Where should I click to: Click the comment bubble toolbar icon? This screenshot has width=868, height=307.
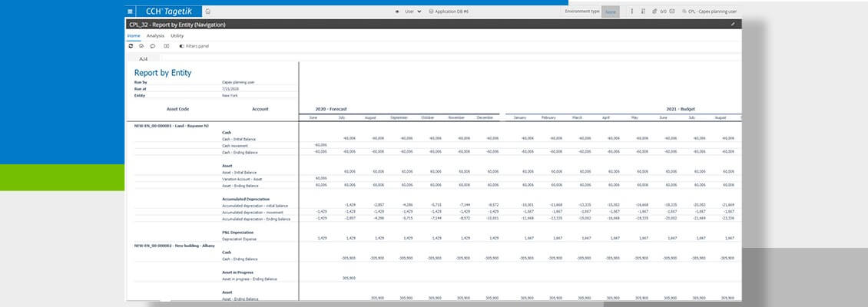click(152, 46)
